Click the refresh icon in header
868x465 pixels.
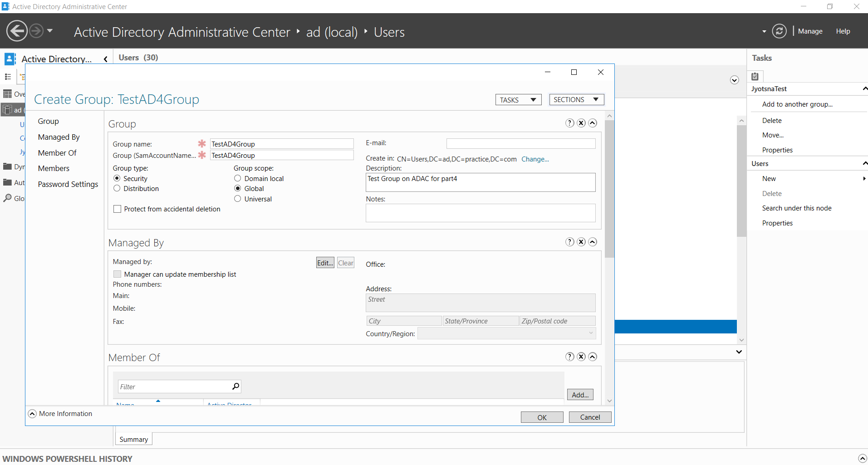click(779, 31)
